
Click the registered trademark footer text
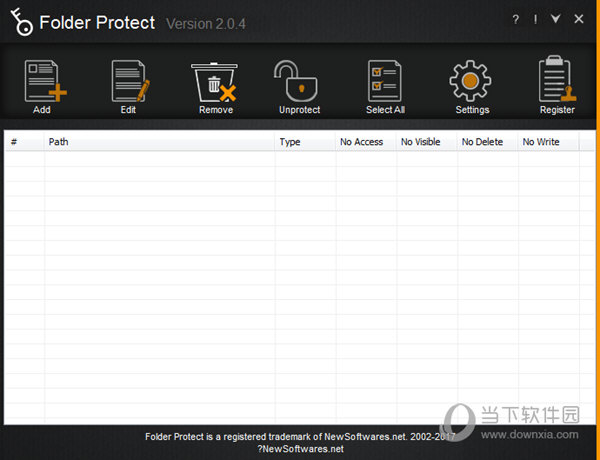click(x=300, y=437)
